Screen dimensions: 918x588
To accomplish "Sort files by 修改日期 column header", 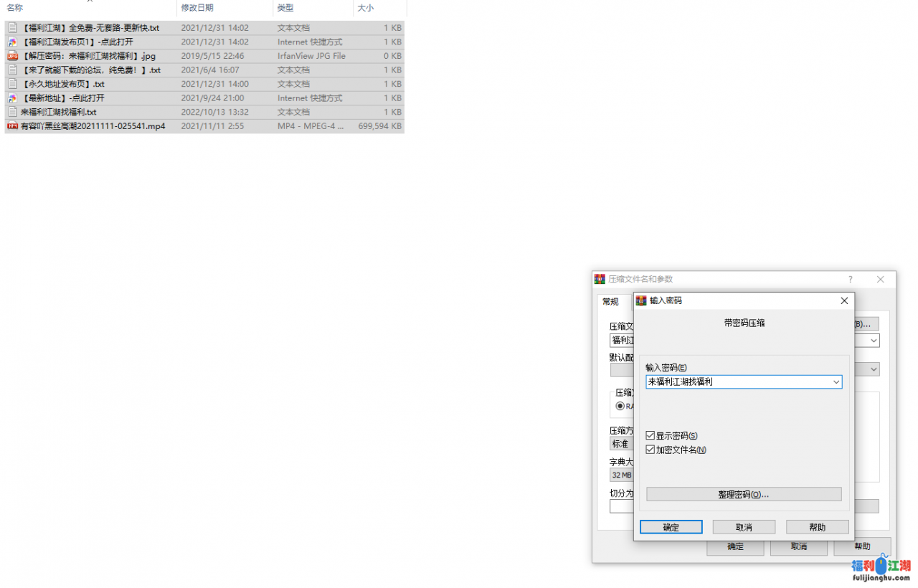I will click(197, 8).
